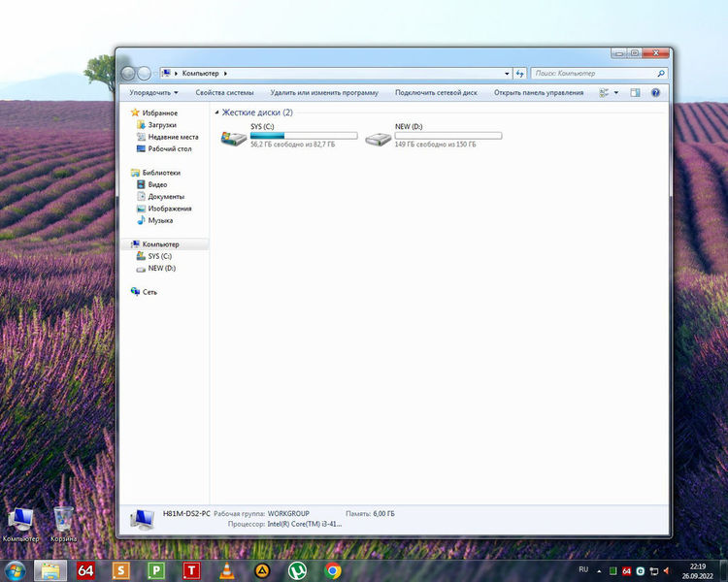Viewport: 728px width, 582px height.
Task: Collapse the Hard Disks group header
Action: (x=256, y=113)
